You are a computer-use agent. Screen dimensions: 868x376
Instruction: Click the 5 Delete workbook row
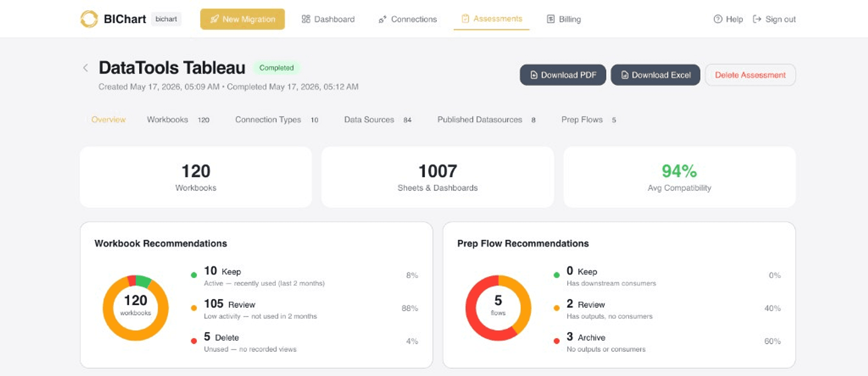click(x=304, y=342)
